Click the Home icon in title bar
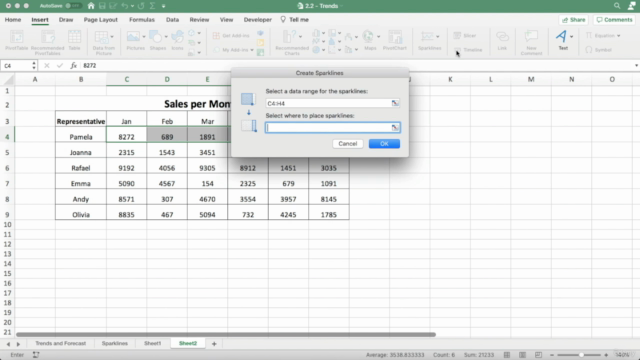The image size is (640, 360). (91, 6)
